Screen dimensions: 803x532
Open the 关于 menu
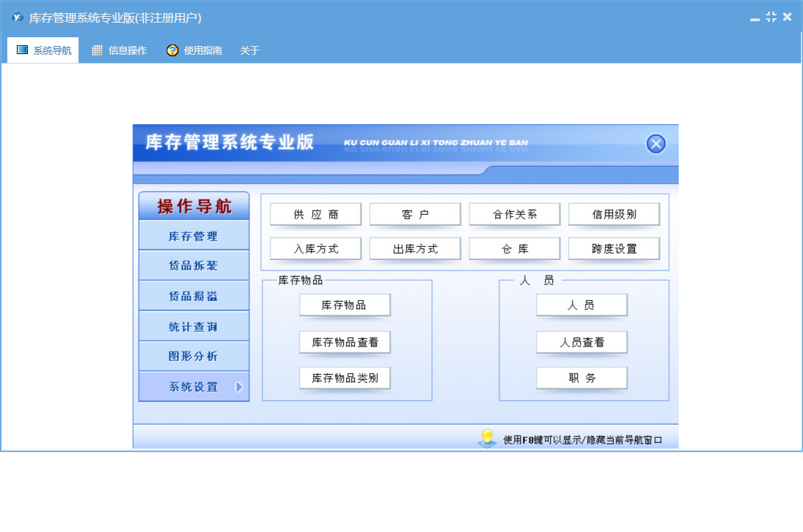click(249, 50)
